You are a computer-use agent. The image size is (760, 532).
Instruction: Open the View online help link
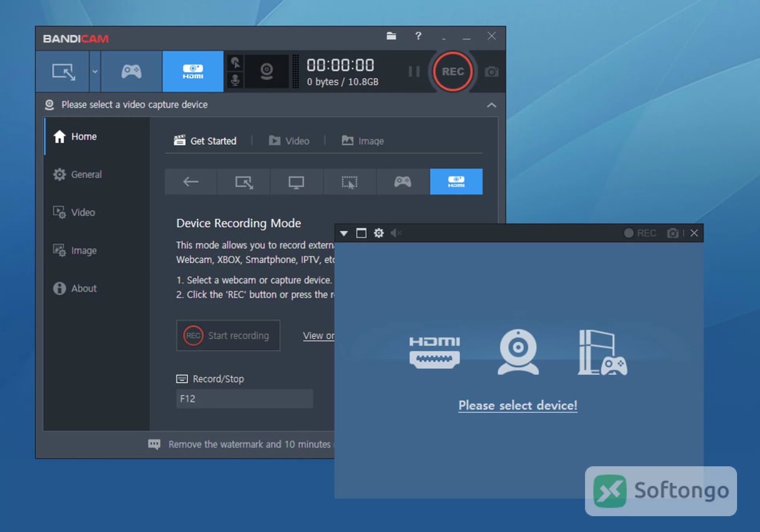click(319, 336)
